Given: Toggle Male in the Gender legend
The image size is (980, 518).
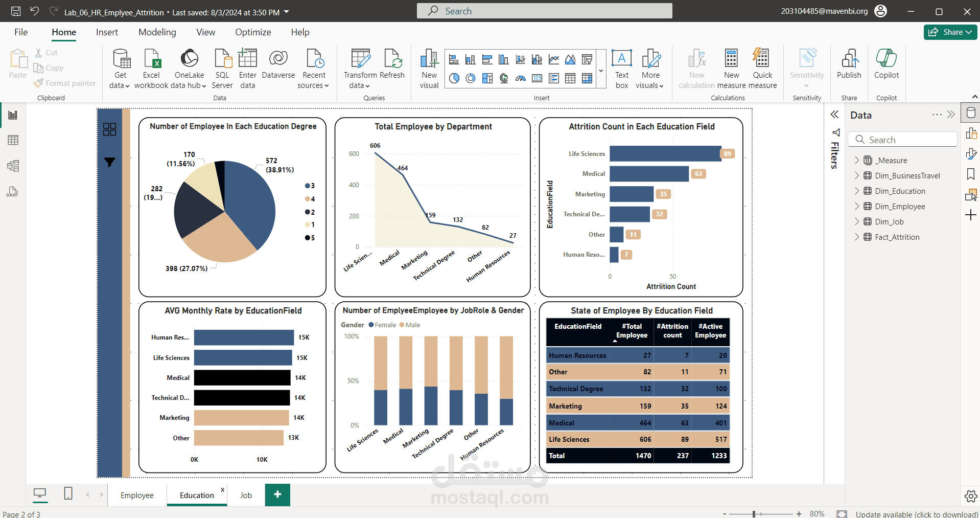Looking at the screenshot, I should click(410, 325).
